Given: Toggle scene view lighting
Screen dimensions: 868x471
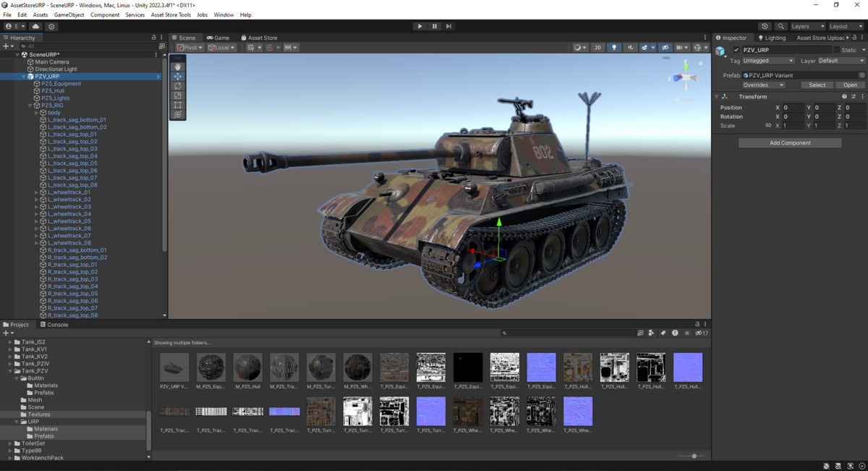Looking at the screenshot, I should tap(613, 46).
